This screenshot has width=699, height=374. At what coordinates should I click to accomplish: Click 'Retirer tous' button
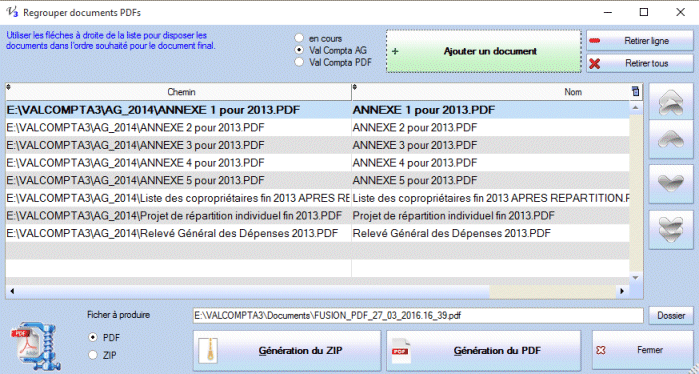click(640, 63)
